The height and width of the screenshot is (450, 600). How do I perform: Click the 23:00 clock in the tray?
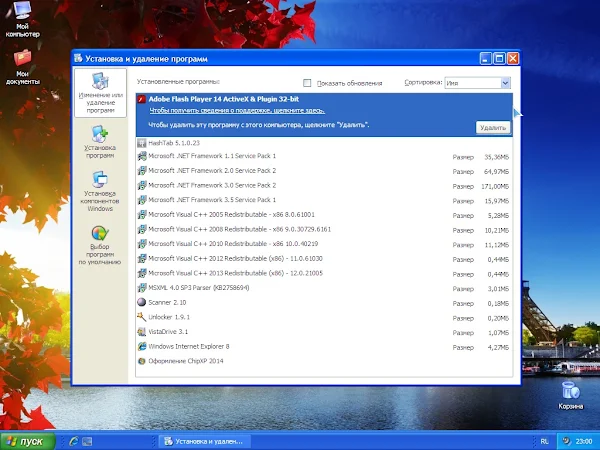pos(584,442)
